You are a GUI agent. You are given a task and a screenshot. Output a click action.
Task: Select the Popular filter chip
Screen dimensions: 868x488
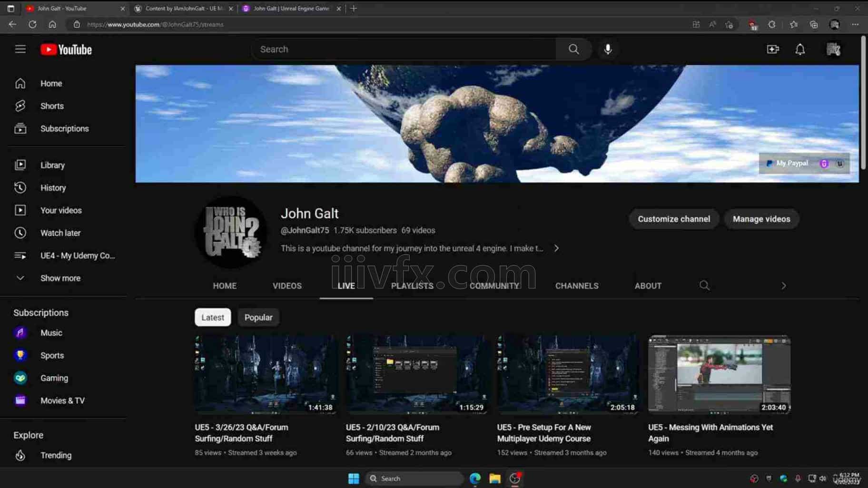click(258, 317)
